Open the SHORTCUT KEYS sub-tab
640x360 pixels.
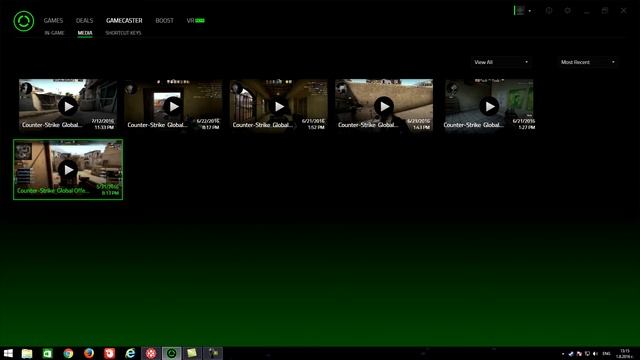pyautogui.click(x=123, y=33)
